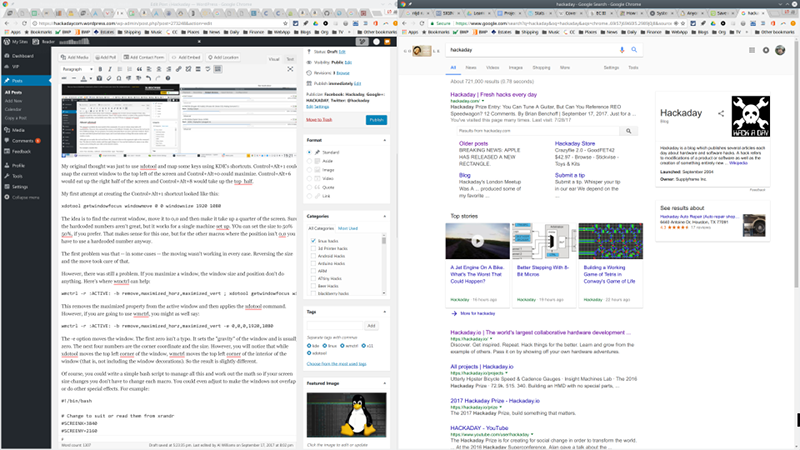Viewport: 800px width, 450px height.
Task: Open Media in WordPress sidebar
Action: [22, 128]
